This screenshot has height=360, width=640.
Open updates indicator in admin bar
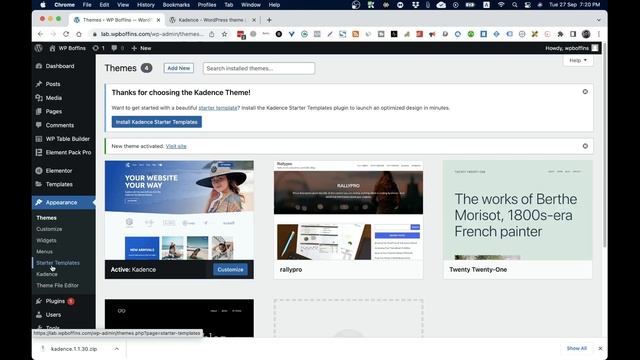click(98, 48)
